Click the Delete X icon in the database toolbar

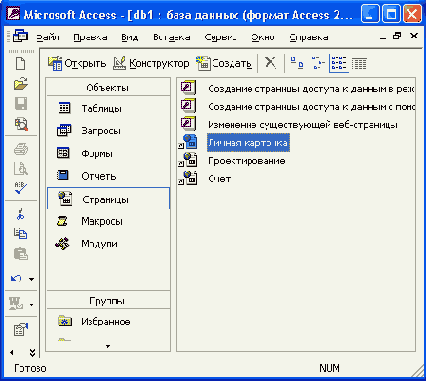click(270, 63)
